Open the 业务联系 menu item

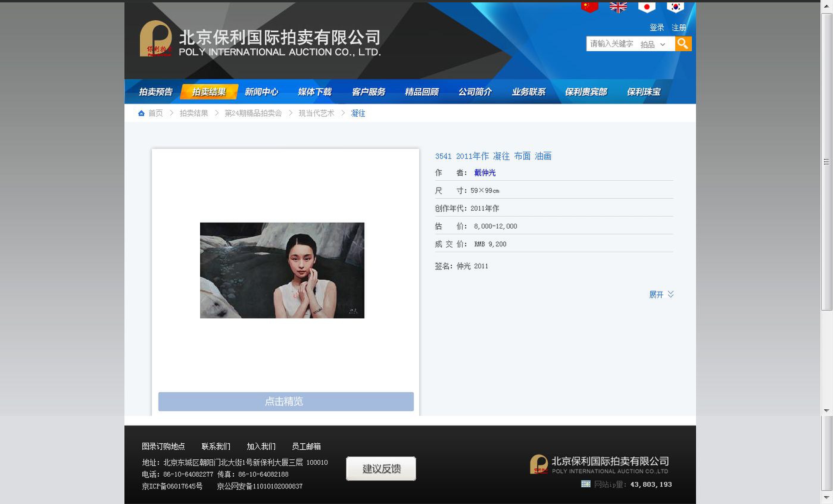tap(528, 92)
